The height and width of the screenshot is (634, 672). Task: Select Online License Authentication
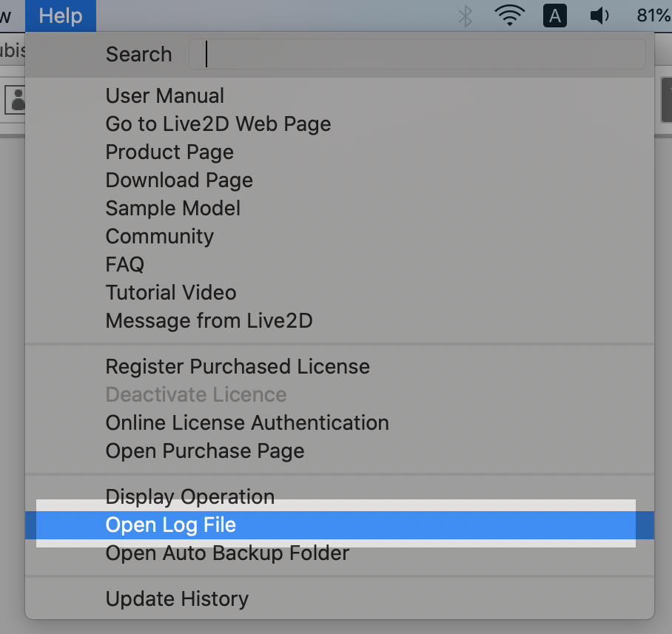tap(340, 423)
